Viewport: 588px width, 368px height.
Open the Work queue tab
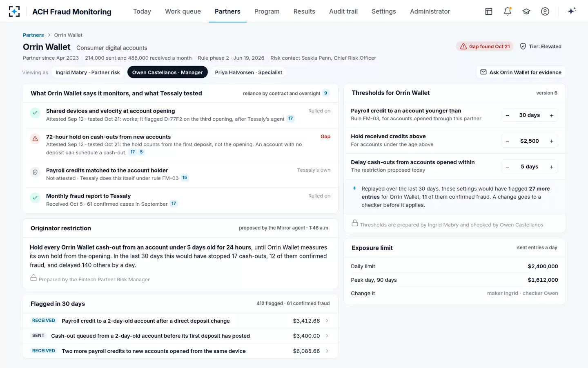click(183, 11)
